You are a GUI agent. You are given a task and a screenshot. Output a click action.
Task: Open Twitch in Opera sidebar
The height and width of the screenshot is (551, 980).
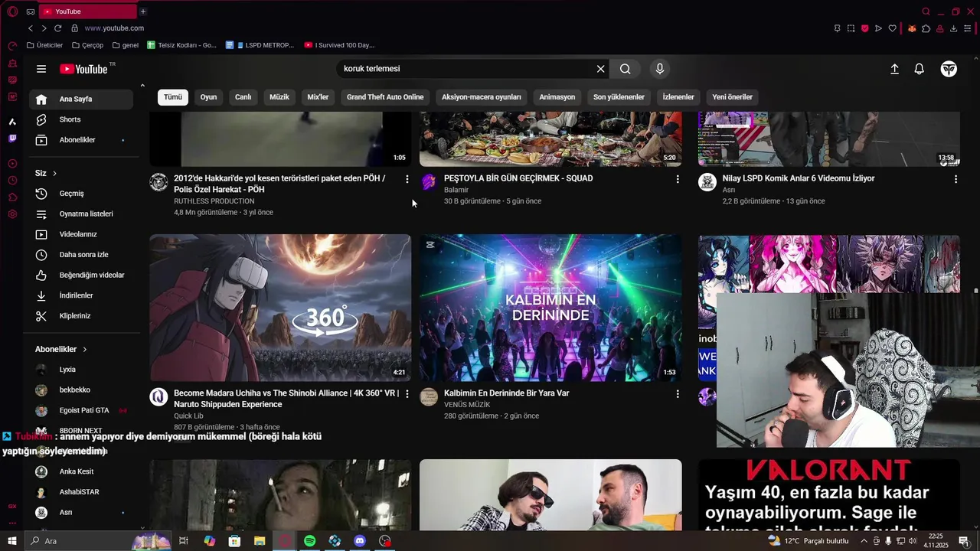12,139
